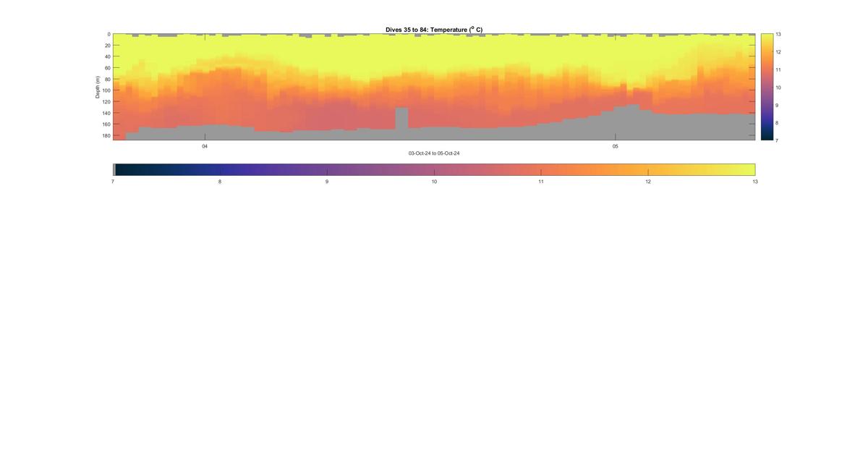This screenshot has width=868, height=450.
Task: Click the "13" label under the horizontal colorbar
Action: [x=755, y=182]
